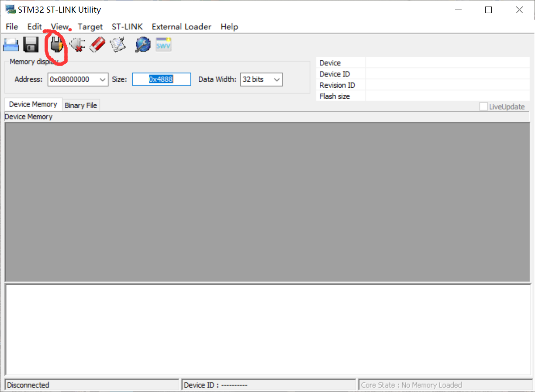This screenshot has height=392, width=535.
Task: Connect to the target using plug icon
Action: tap(56, 45)
